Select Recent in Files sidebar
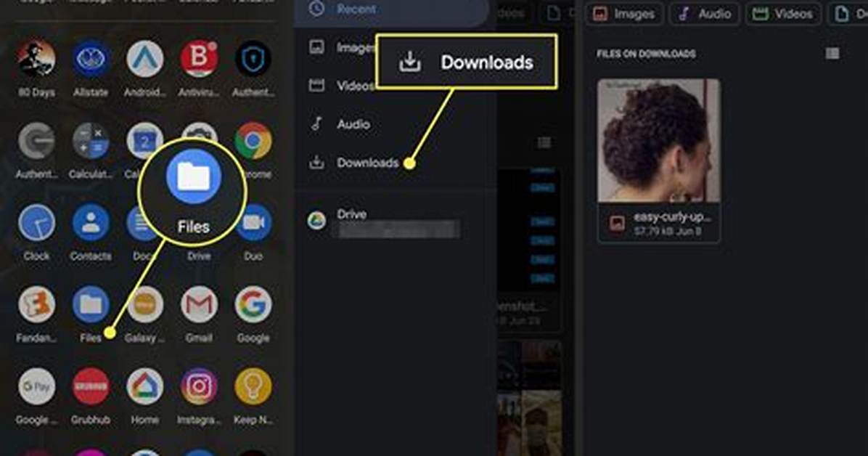868x456 pixels. (x=391, y=10)
